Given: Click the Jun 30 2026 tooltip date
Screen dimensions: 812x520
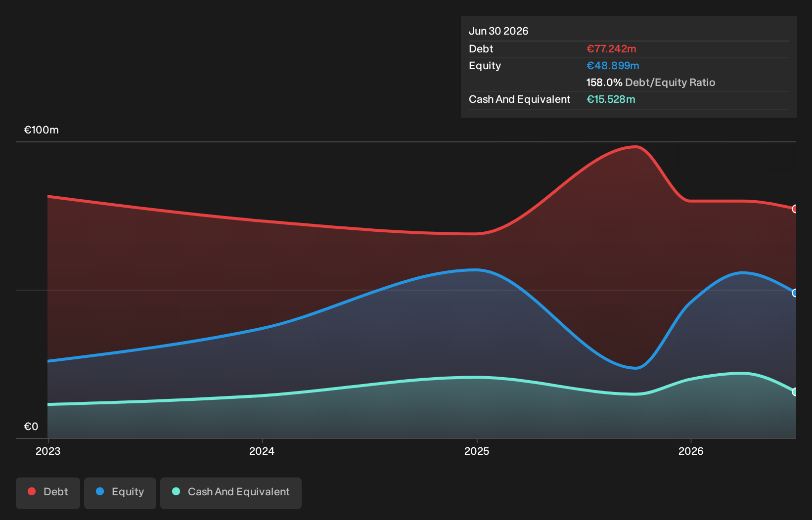Looking at the screenshot, I should coord(498,31).
